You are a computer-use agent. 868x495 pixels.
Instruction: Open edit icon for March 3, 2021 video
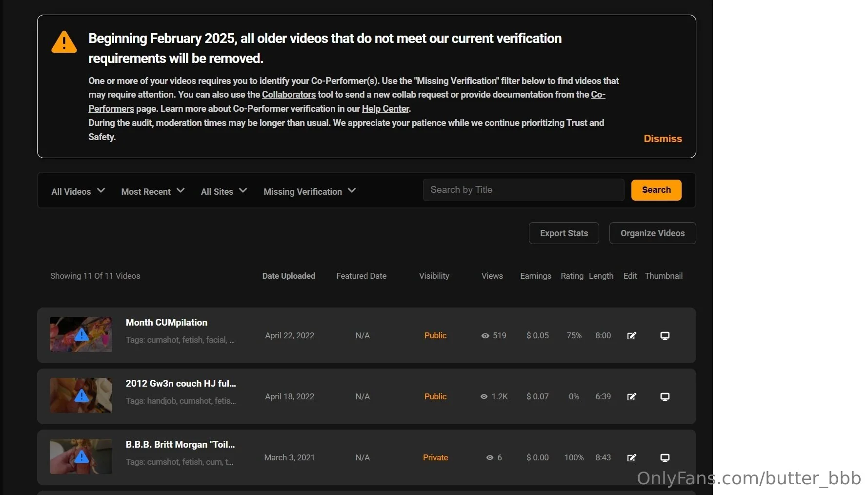coord(631,458)
